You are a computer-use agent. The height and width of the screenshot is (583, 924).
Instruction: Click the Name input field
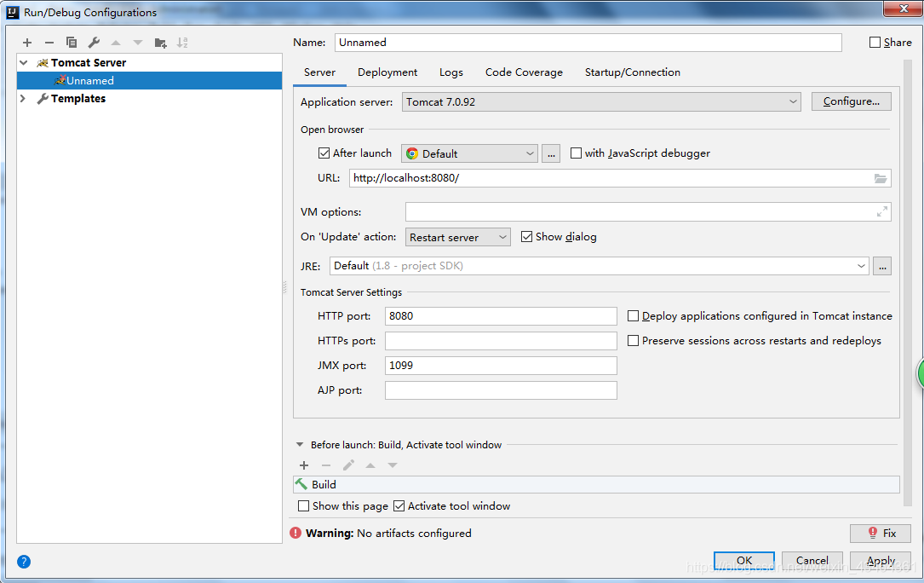click(x=588, y=43)
